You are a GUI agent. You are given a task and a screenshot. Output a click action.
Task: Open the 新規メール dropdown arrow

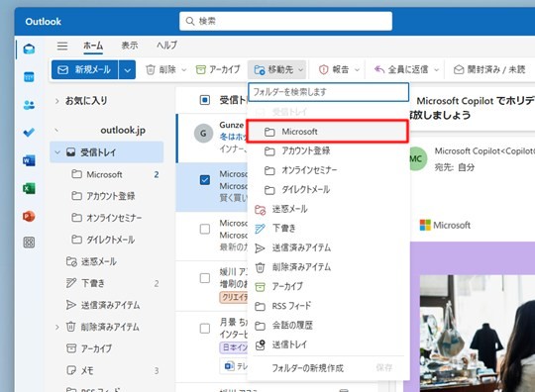click(127, 70)
